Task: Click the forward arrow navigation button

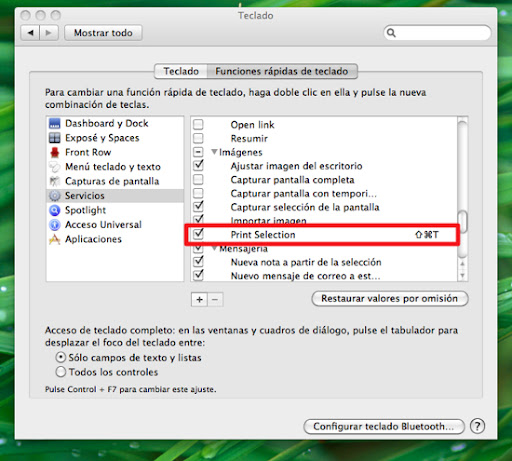Action: 49,33
